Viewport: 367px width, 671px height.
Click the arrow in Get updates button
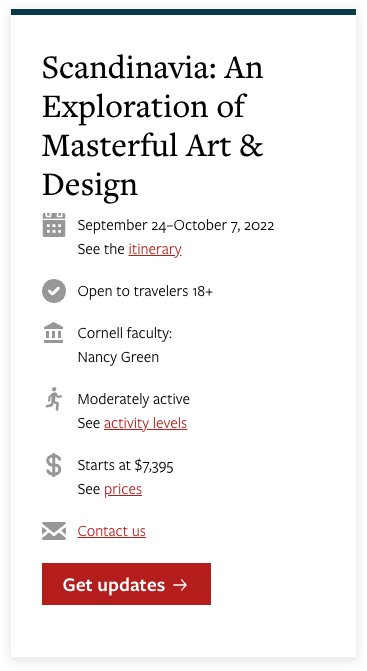180,585
